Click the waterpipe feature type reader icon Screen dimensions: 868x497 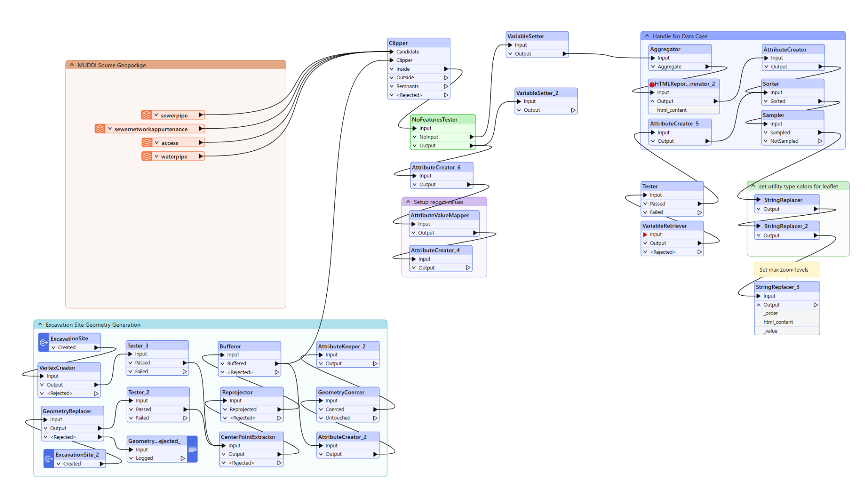pos(146,156)
